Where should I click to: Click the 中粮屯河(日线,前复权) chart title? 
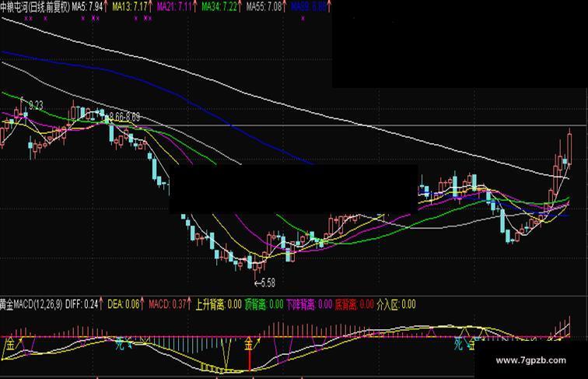pos(35,6)
